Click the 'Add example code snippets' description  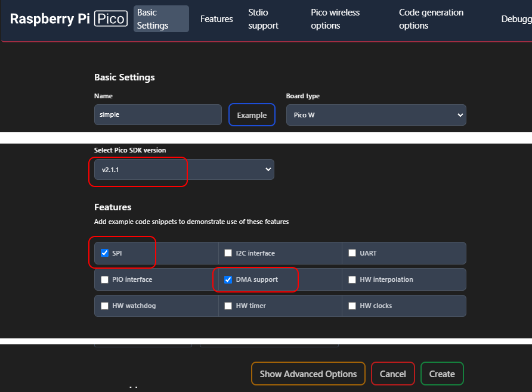[191, 222]
